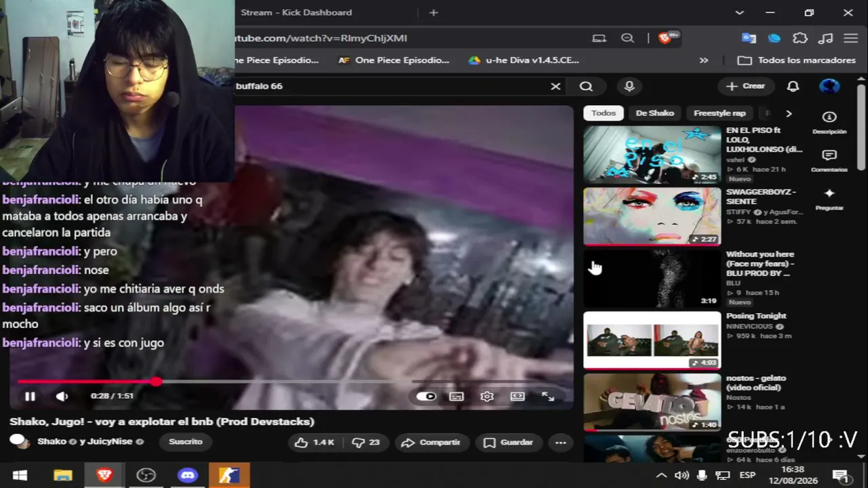This screenshot has height=488, width=868.
Task: Open the YouTube account avatar menu
Action: pyautogui.click(x=829, y=86)
